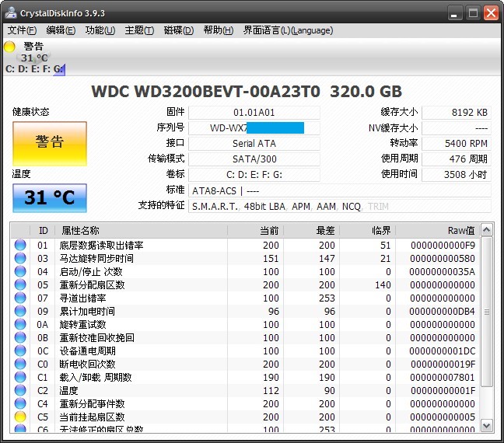This screenshot has width=504, height=443.
Task: Click the blue status dot for attribute 09
Action: point(20,311)
